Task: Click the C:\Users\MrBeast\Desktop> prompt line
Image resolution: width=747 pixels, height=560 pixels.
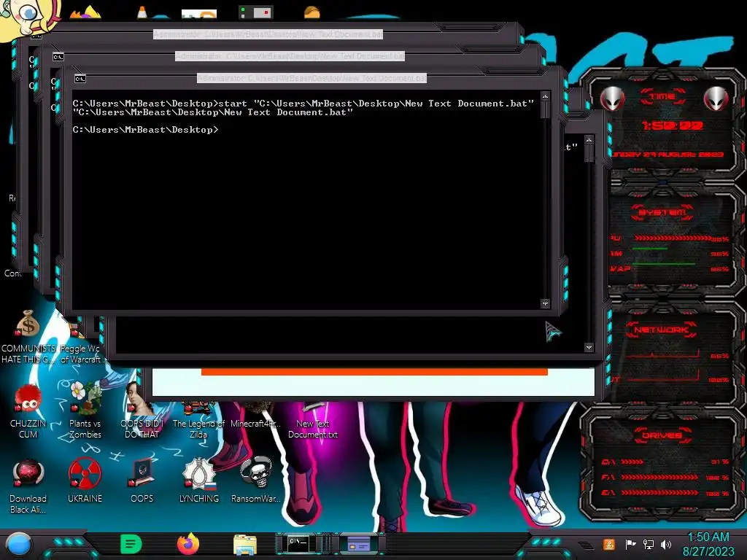Action: 145,130
